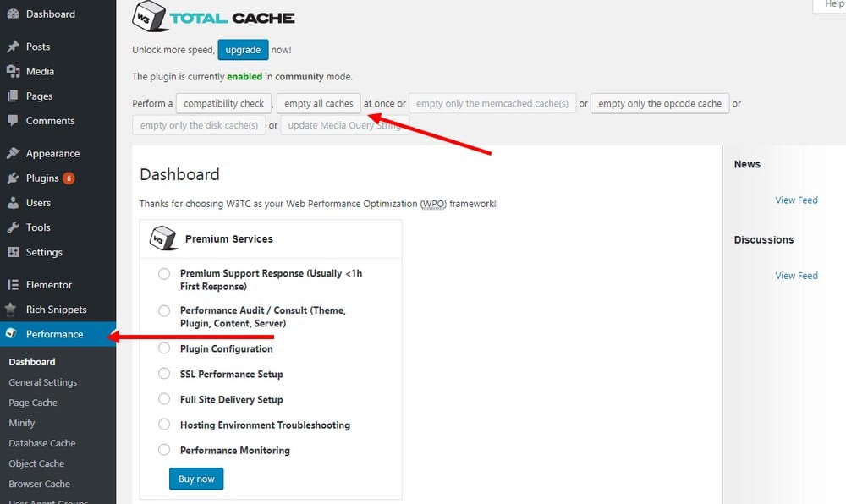Open Page Cache submenu item
Viewport: 846px width, 504px height.
pyautogui.click(x=33, y=403)
